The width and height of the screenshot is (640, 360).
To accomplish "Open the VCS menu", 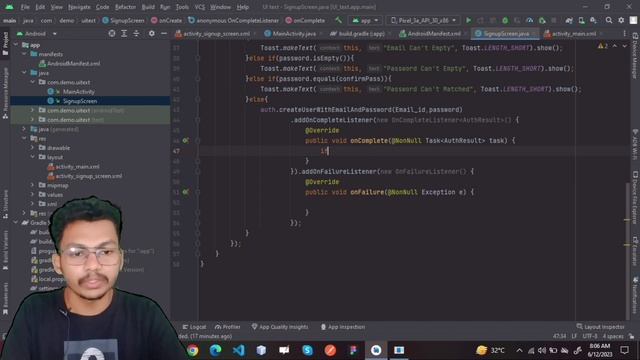I will coord(200,7).
